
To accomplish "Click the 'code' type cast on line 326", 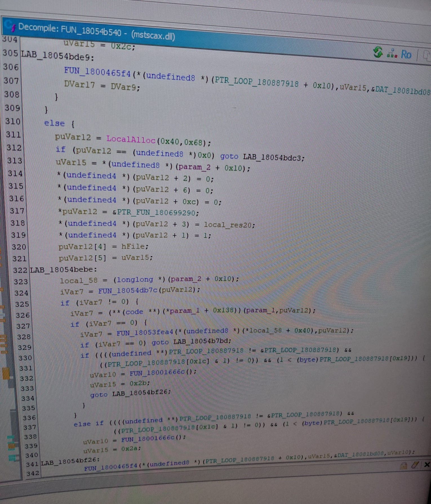I will [134, 312].
